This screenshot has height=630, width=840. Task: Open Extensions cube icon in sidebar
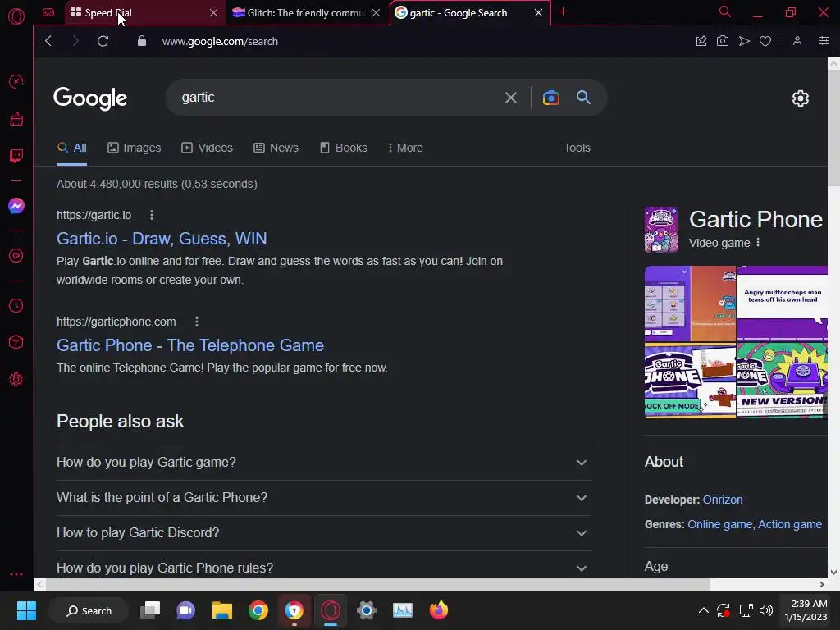point(16,342)
